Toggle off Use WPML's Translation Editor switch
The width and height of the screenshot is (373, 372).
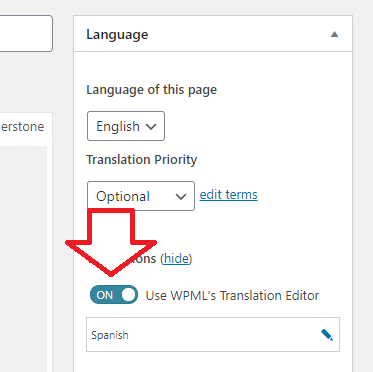click(114, 295)
